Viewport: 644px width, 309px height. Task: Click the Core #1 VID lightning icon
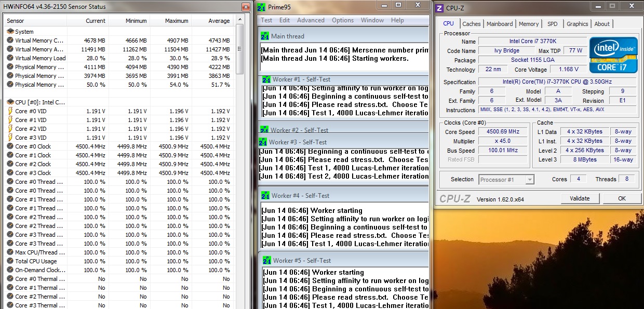click(x=10, y=120)
